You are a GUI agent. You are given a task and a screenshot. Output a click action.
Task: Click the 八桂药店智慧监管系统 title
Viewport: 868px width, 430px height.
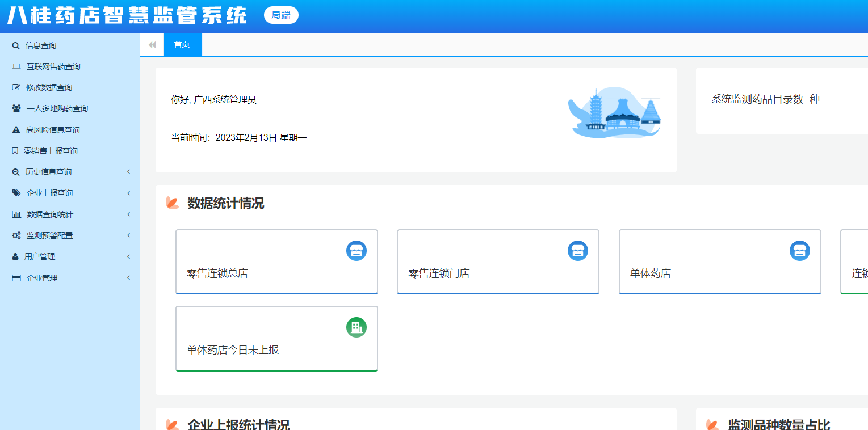(127, 16)
